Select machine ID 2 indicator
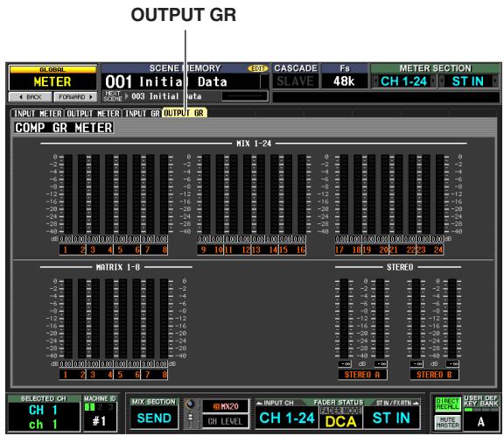 tap(101, 407)
